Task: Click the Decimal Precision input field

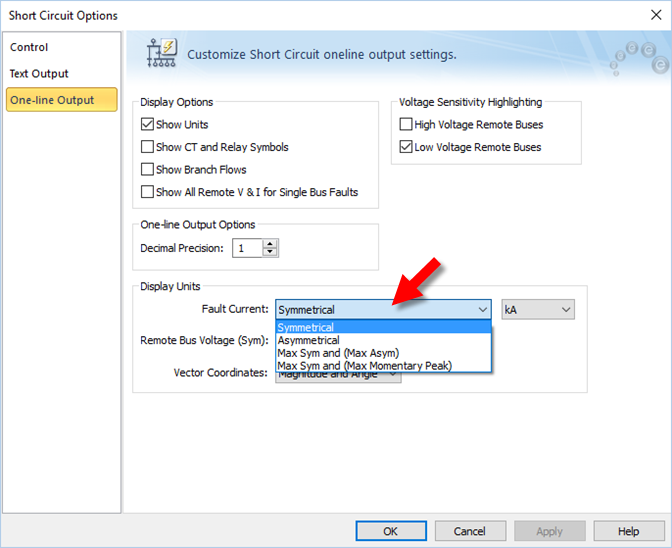Action: [x=246, y=248]
